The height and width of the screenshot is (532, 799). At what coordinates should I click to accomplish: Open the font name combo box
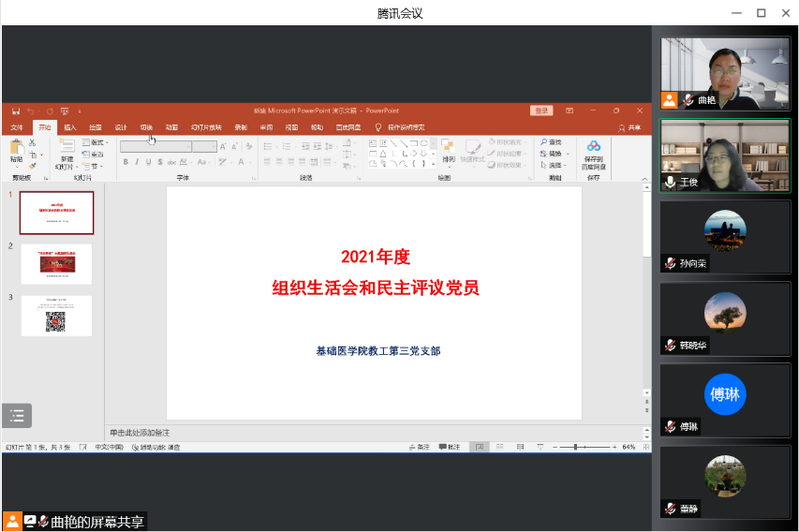pyautogui.click(x=155, y=147)
